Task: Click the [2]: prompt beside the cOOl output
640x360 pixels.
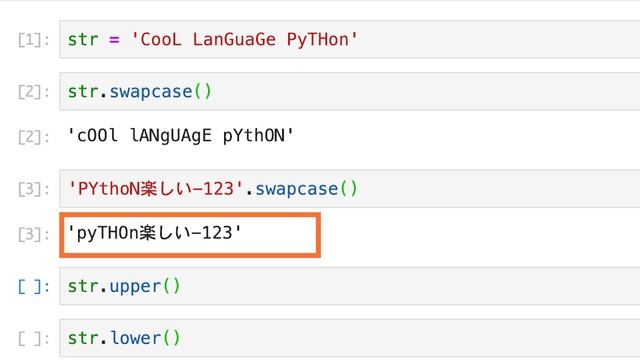Action: pyautogui.click(x=33, y=136)
